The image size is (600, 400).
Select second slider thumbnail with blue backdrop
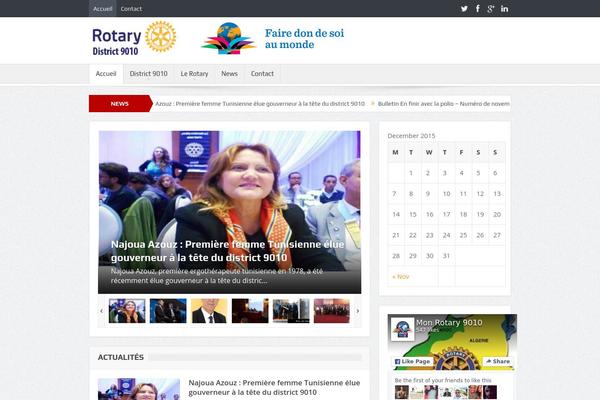coord(168,311)
